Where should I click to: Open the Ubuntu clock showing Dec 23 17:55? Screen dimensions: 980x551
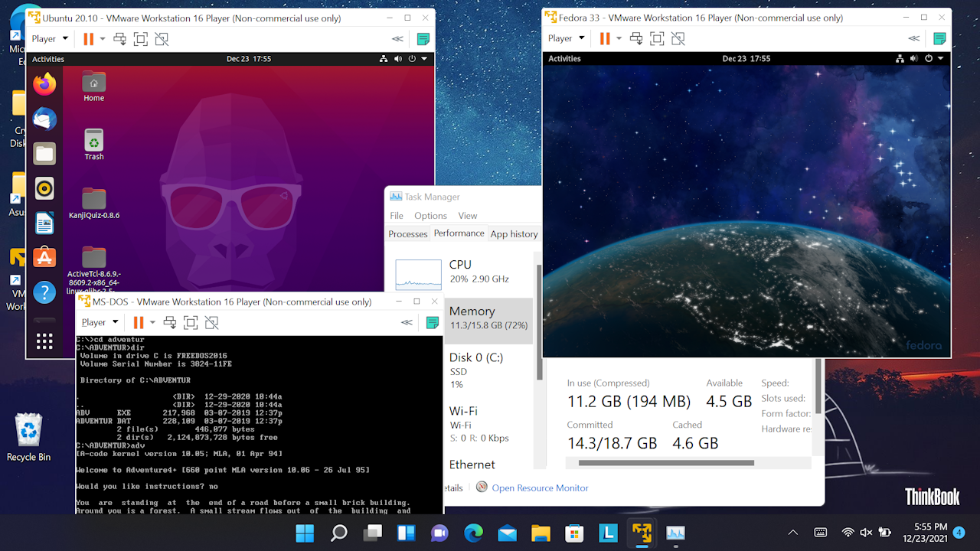tap(249, 59)
